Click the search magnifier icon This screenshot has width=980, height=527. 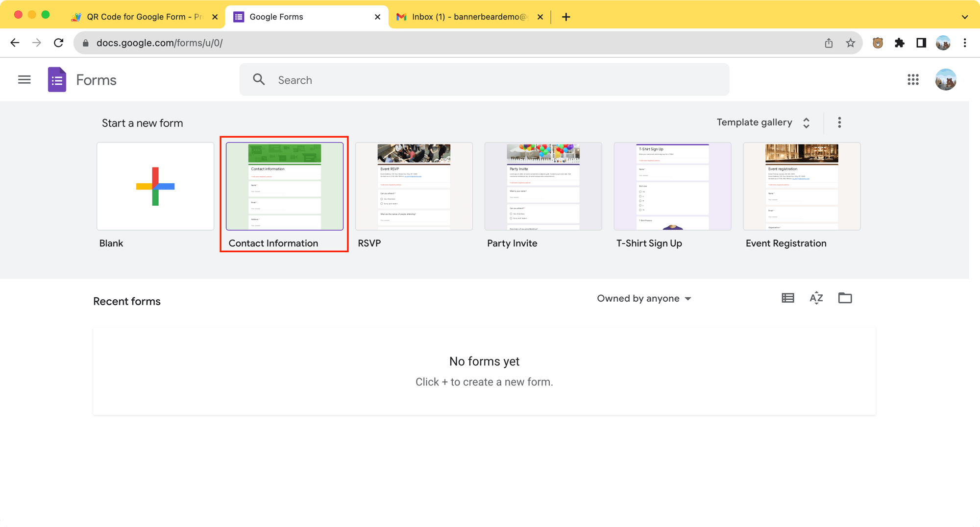pyautogui.click(x=259, y=79)
